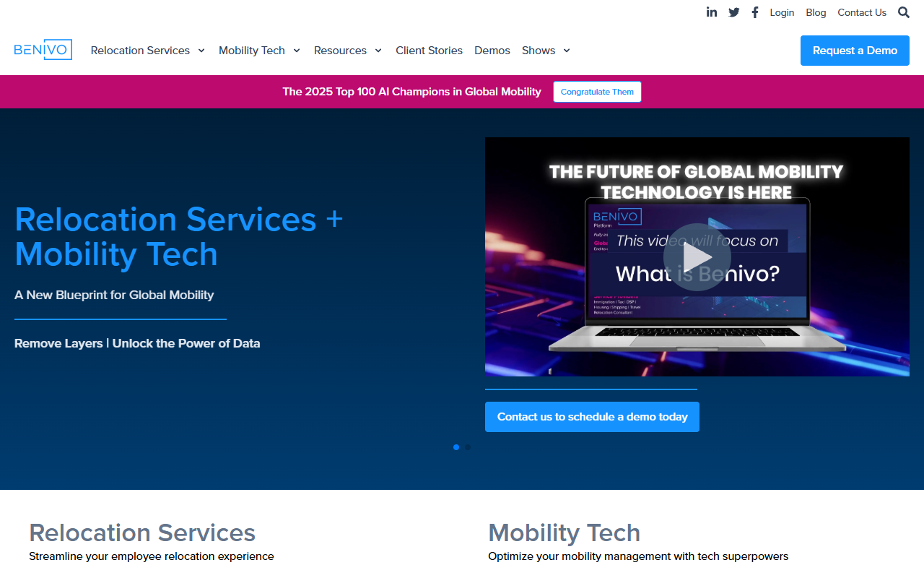
Task: Click Contact us to schedule a demo today
Action: point(592,417)
